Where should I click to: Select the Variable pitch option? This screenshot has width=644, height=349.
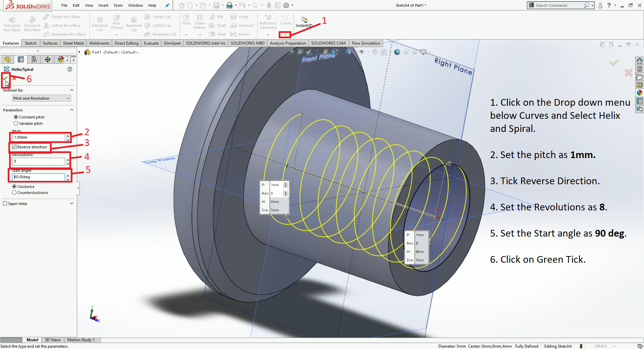[x=16, y=123]
